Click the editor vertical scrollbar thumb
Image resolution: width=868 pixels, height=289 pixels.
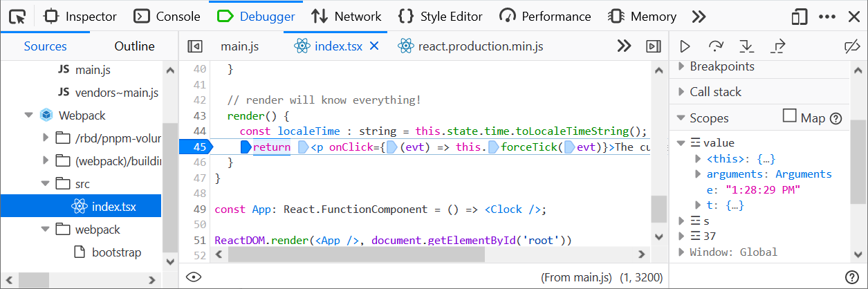(659, 207)
